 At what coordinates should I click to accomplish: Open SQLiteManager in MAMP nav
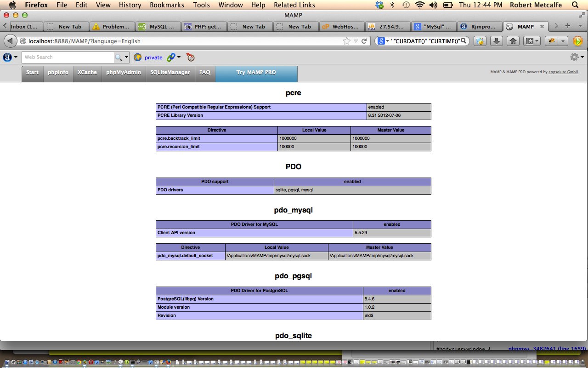tap(170, 73)
